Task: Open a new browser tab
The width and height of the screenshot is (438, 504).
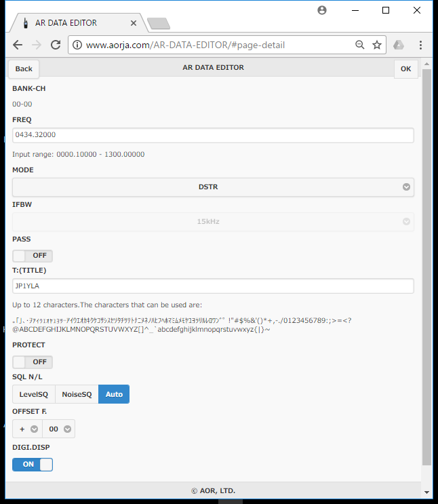Action: (x=158, y=24)
